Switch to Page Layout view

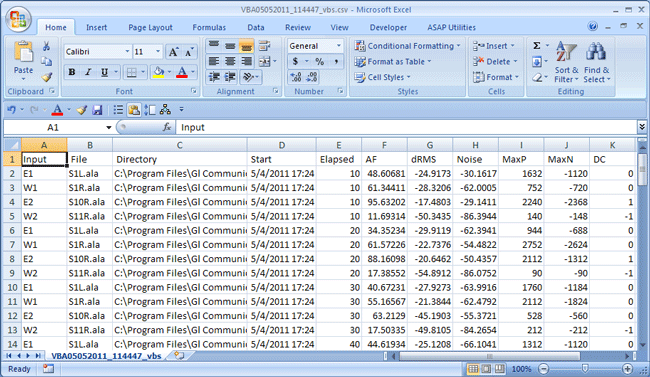point(486,368)
